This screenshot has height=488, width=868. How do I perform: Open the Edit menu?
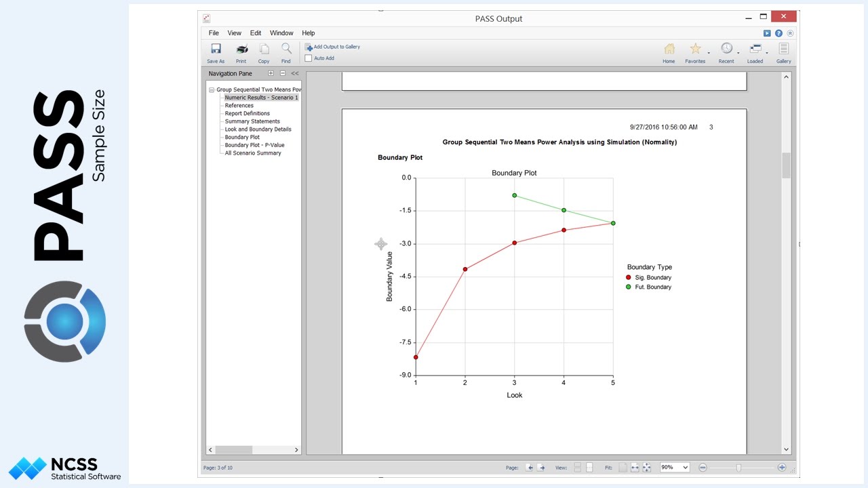(x=256, y=33)
